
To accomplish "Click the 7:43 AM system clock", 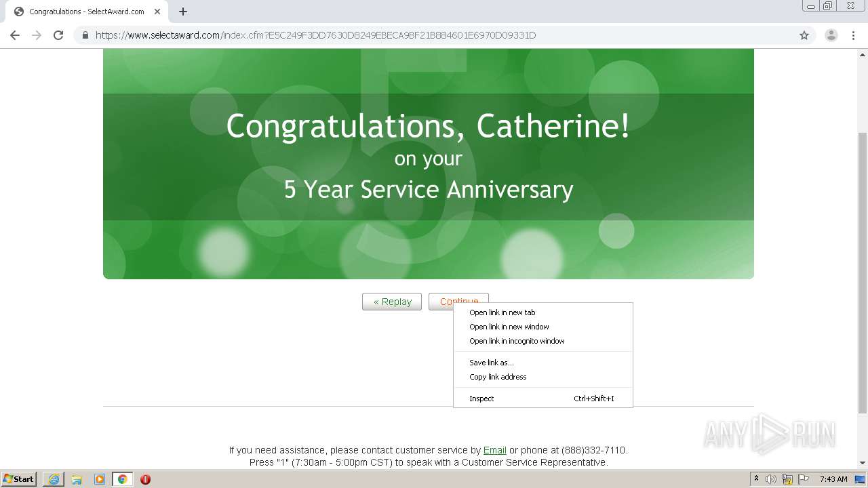I will point(833,479).
